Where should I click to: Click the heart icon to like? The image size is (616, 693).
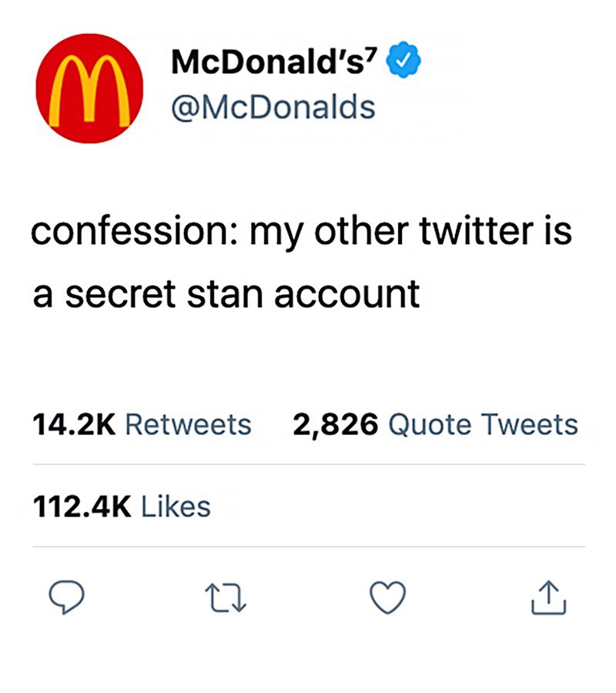[389, 597]
